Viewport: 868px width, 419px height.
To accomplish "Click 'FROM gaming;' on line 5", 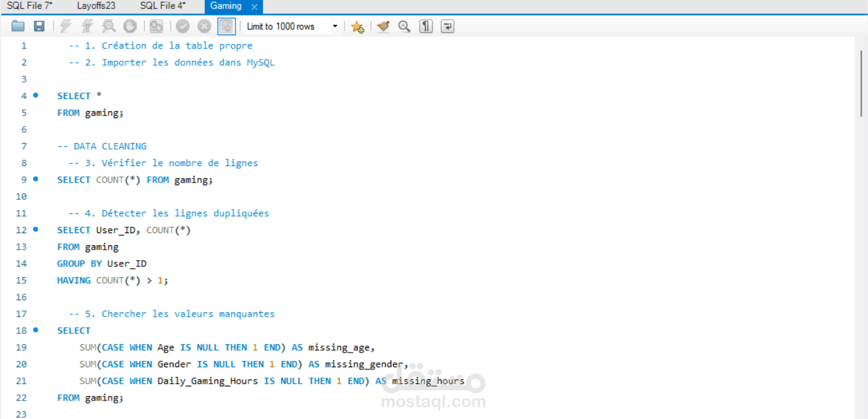I will tap(90, 113).
